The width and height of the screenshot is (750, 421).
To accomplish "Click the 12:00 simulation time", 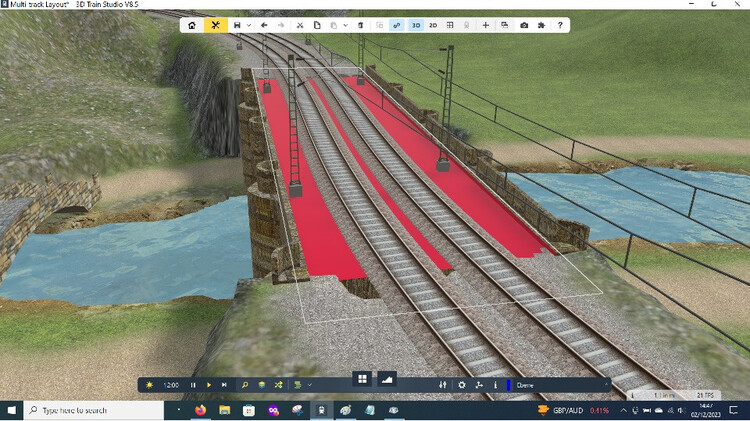I will [x=171, y=385].
